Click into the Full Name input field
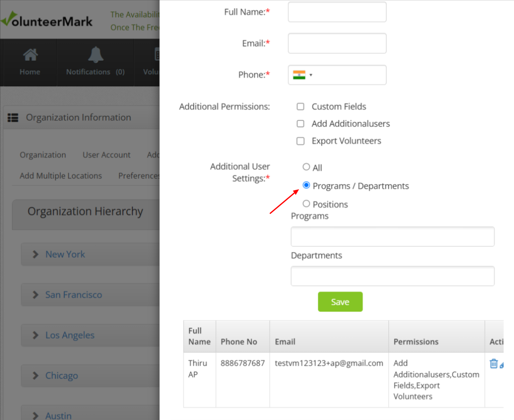Viewport: 514px width, 420px height. tap(337, 12)
